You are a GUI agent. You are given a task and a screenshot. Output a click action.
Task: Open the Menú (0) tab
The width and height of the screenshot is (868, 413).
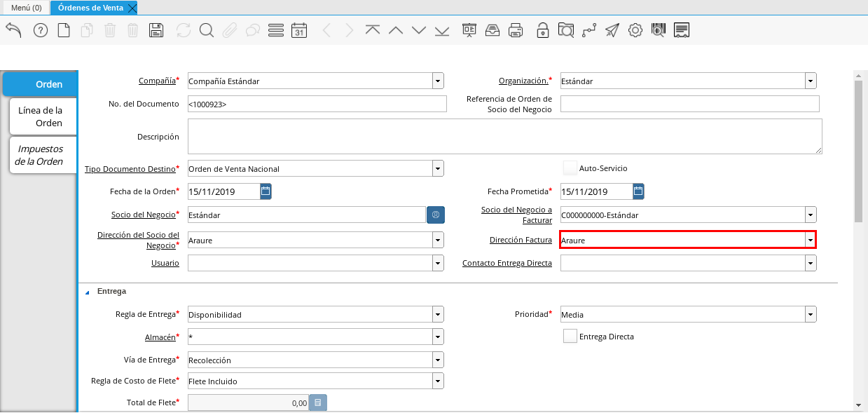pyautogui.click(x=26, y=8)
